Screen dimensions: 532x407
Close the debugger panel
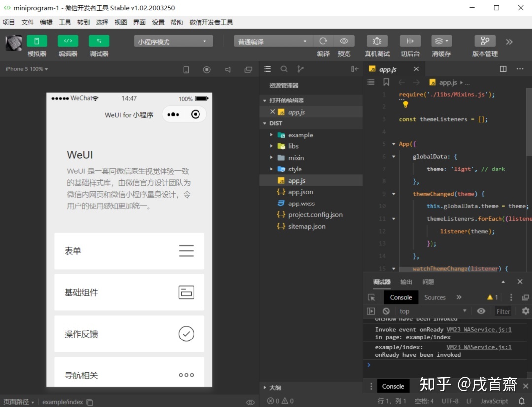coord(520,282)
